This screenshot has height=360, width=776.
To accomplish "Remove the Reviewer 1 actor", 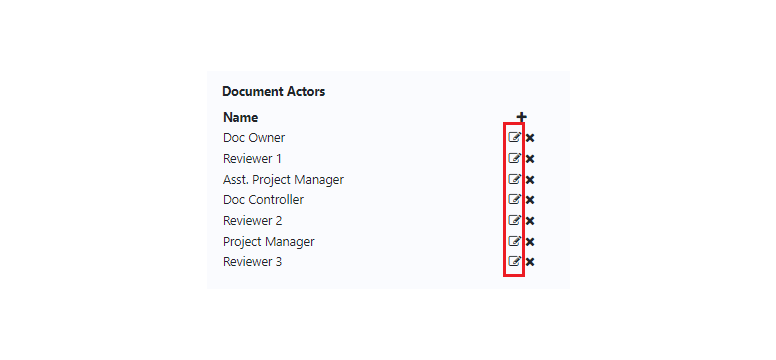I will pyautogui.click(x=530, y=158).
